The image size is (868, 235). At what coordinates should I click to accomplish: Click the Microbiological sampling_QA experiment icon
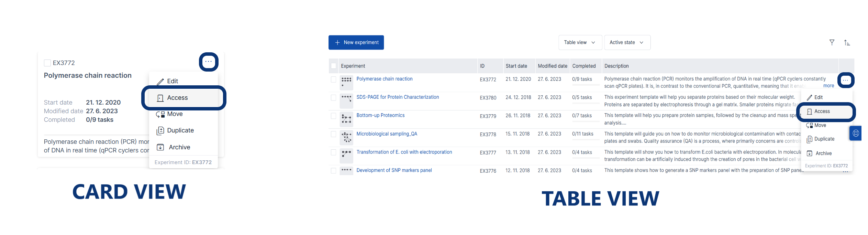[346, 137]
